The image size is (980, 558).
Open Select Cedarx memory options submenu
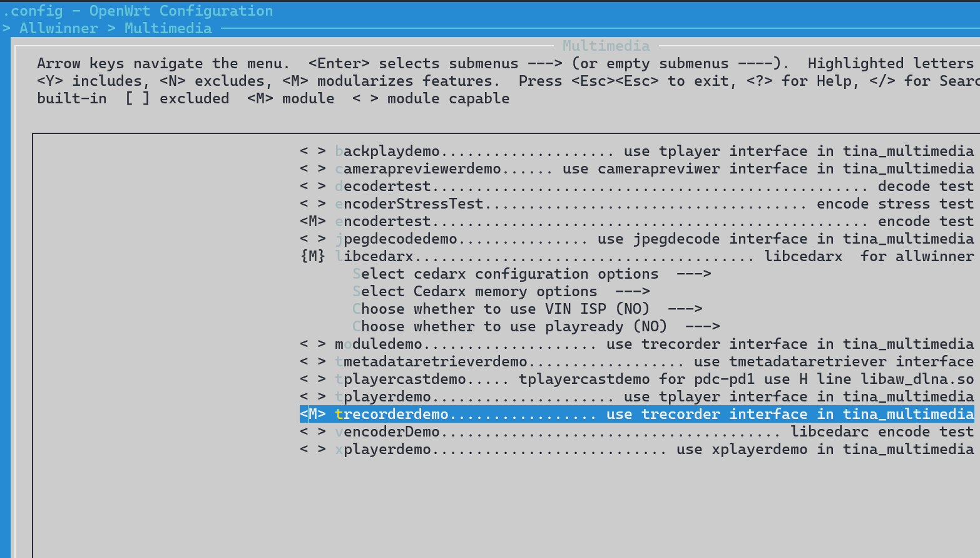[x=501, y=291]
